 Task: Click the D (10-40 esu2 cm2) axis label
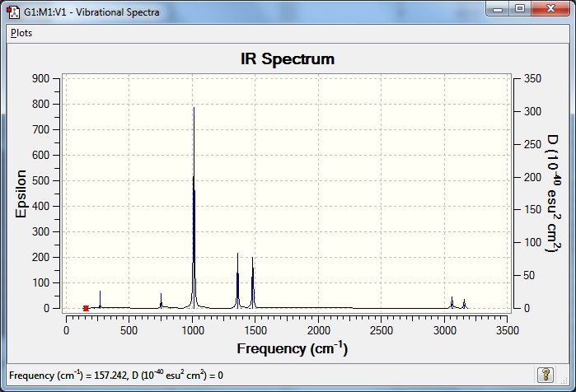tap(553, 194)
